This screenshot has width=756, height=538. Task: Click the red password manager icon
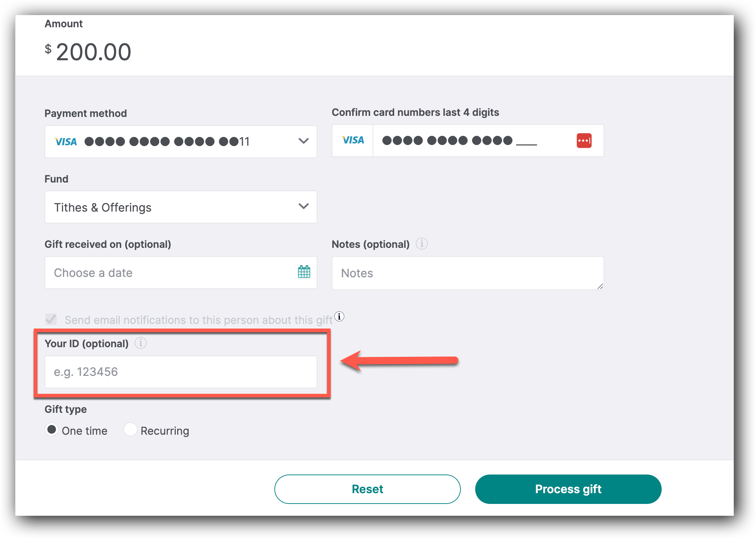584,141
